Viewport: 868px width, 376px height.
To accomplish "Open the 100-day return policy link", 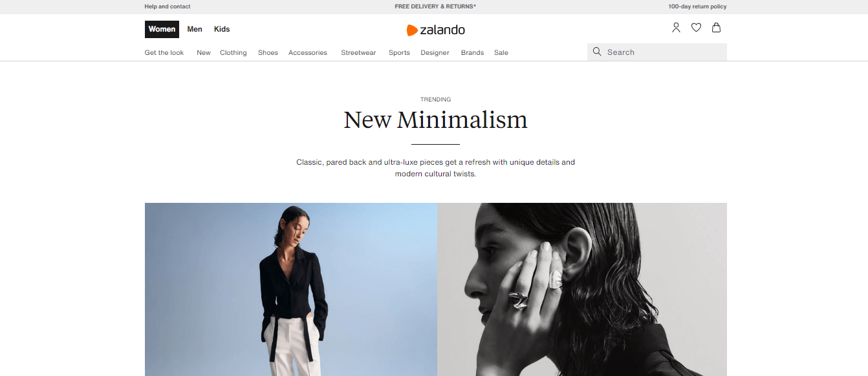I will [x=697, y=6].
